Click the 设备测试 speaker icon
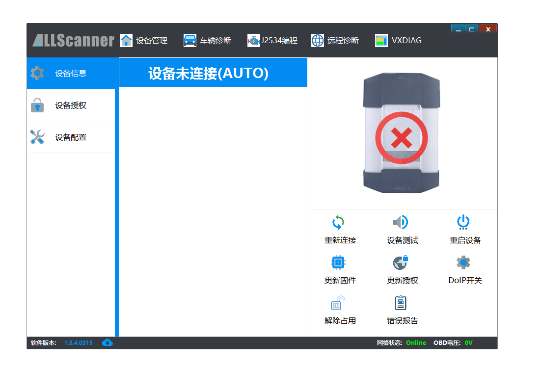Viewport: 542px width, 392px height. pos(401,222)
